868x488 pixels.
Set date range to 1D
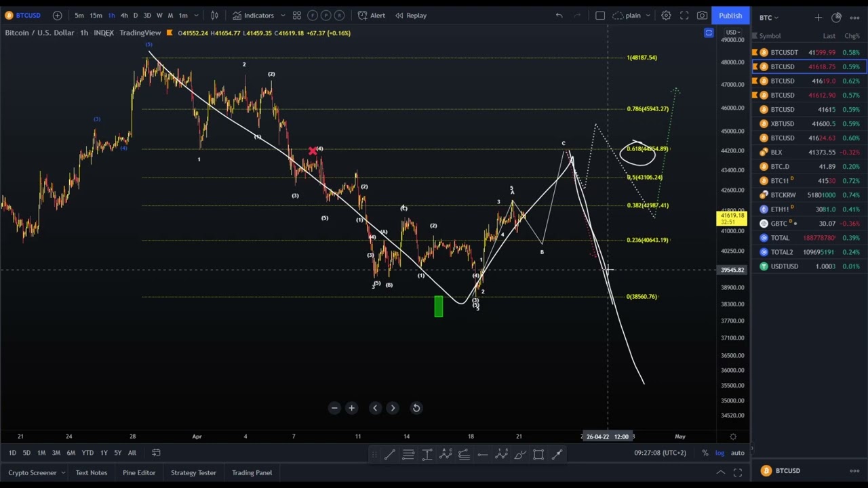pos(12,453)
